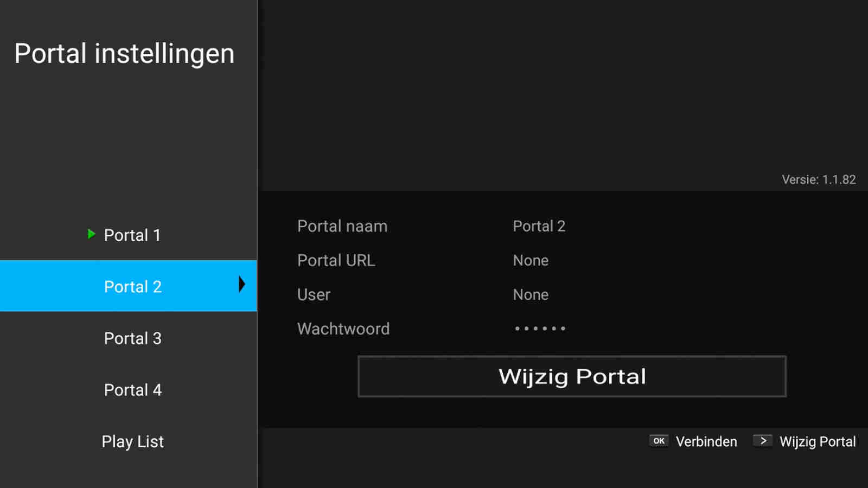
Task: Open the Play List entry
Action: coord(132,441)
